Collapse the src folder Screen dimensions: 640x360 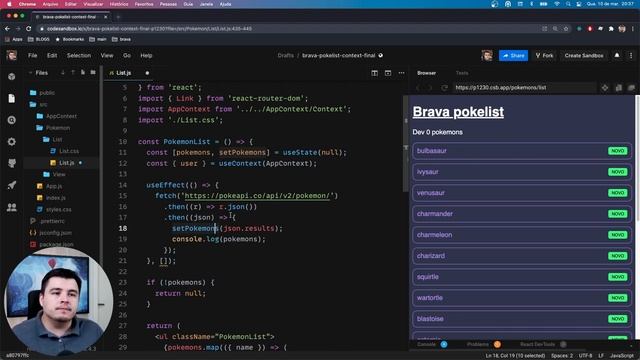[x=38, y=104]
